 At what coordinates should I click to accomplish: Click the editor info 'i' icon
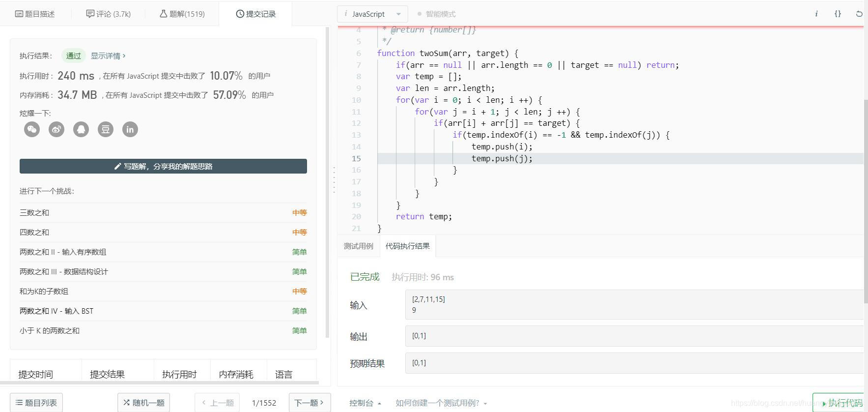(816, 14)
